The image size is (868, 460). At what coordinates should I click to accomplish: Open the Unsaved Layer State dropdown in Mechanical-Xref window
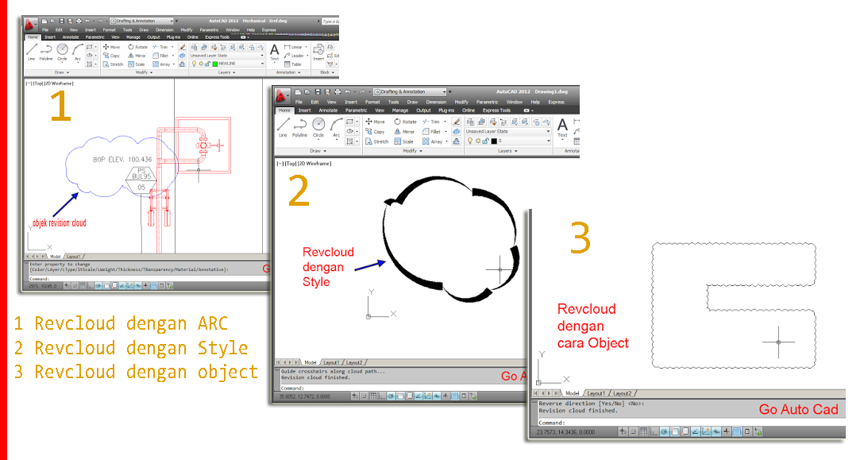coord(227,56)
